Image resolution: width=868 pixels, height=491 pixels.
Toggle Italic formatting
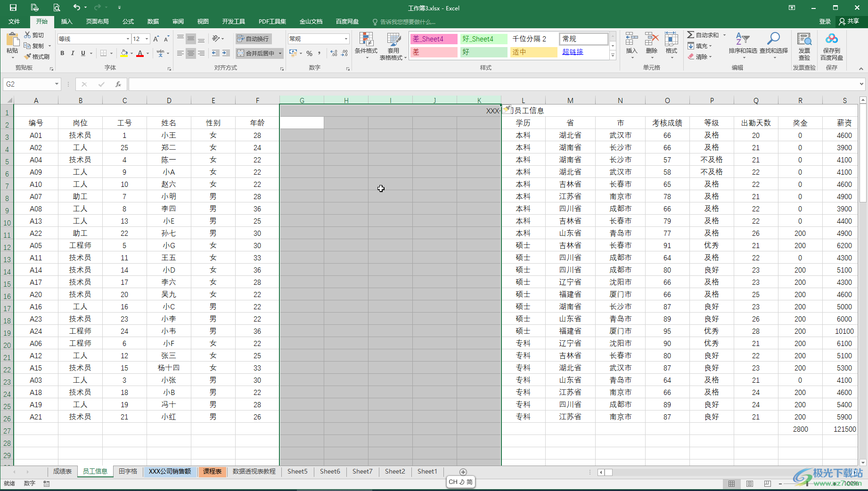pos(73,53)
